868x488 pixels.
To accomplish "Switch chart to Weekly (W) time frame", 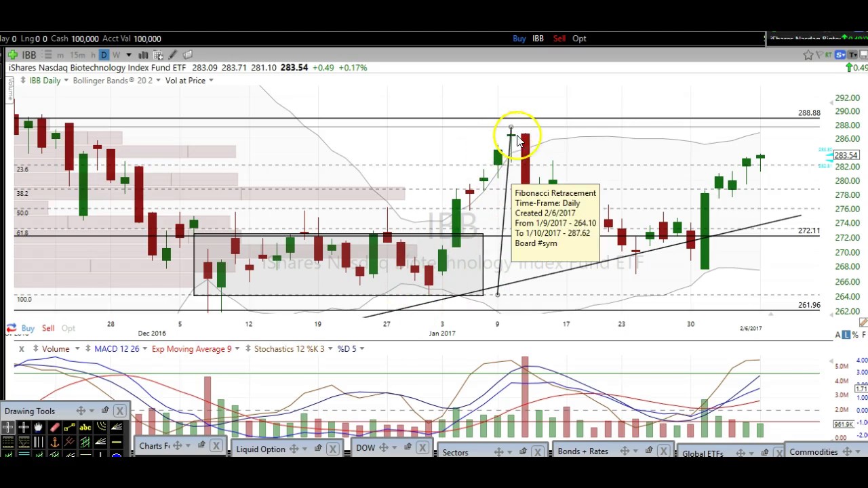I will click(116, 55).
